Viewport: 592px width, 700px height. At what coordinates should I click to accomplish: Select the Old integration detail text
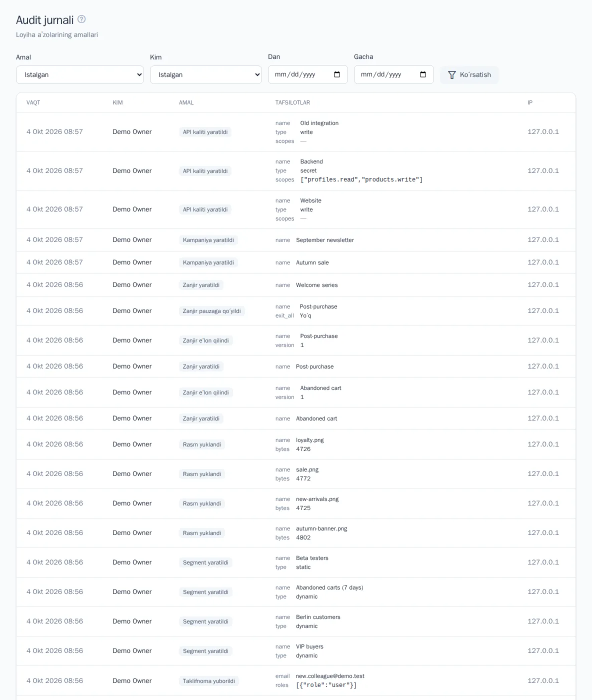coord(319,123)
